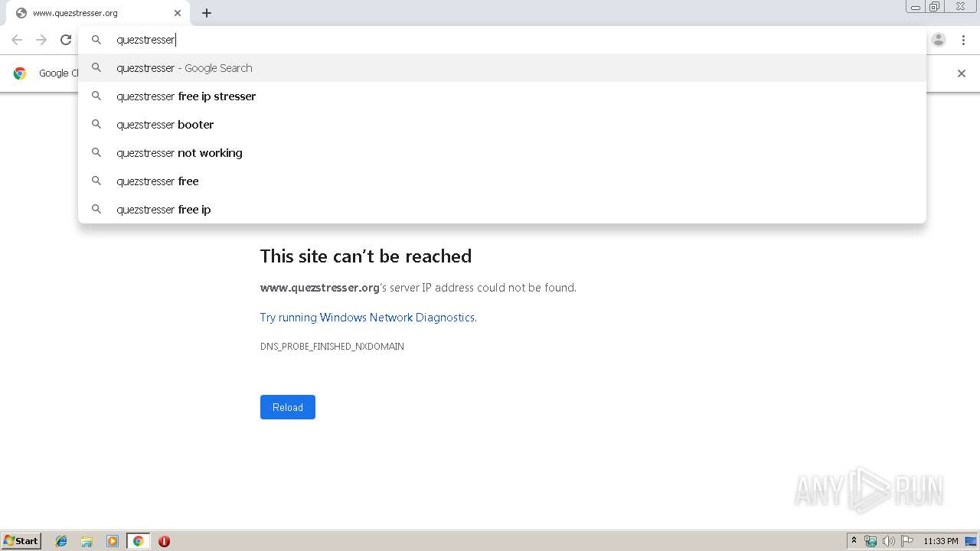
Task: Reload page using the toolbar refresh icon
Action: 66,40
